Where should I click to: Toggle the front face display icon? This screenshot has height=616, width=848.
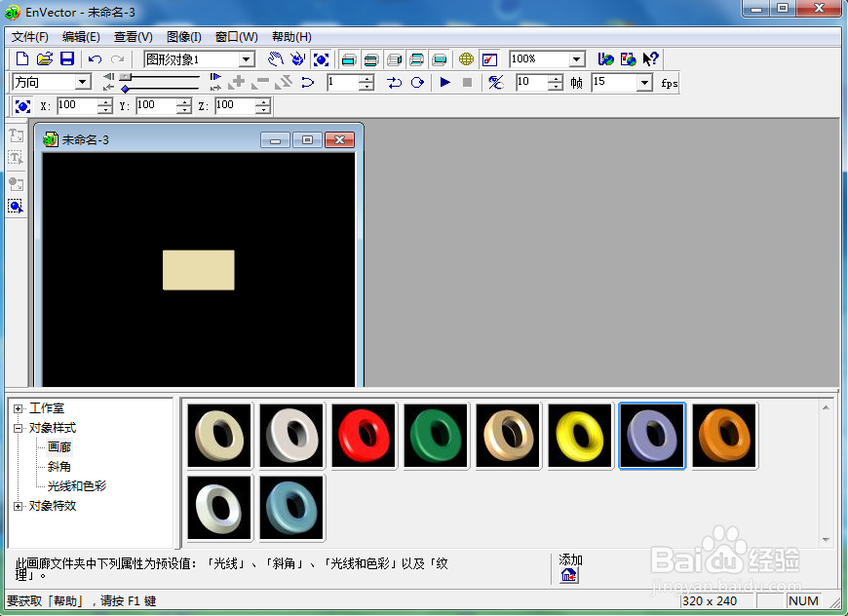point(349,59)
